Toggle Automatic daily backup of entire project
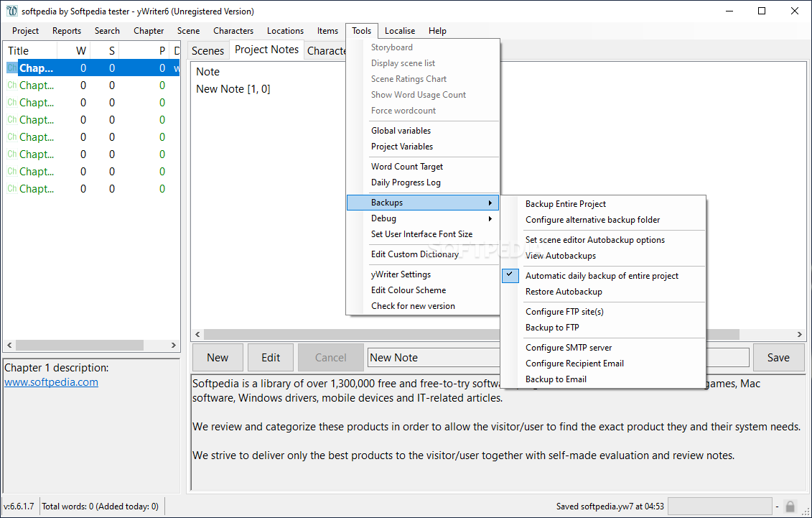Screen dimensions: 812x518 click(603, 276)
